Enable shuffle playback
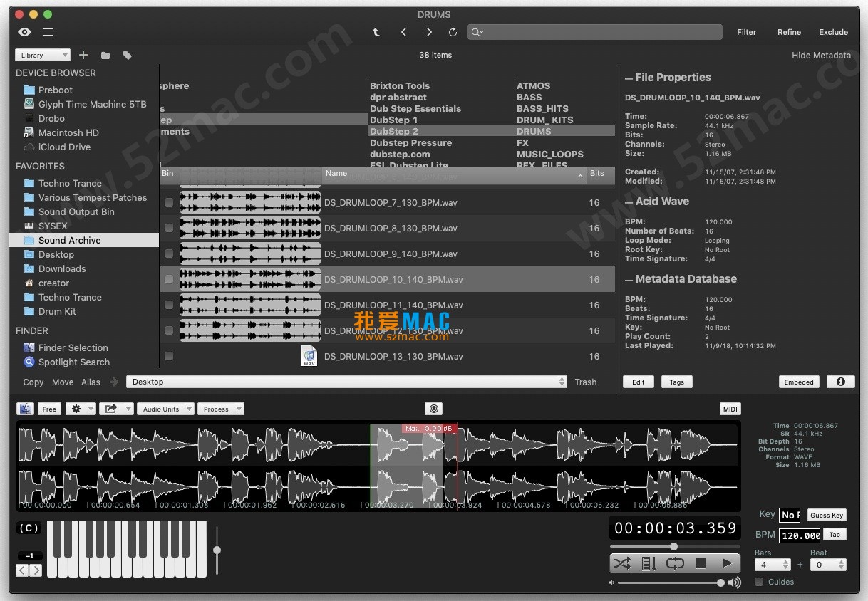The height and width of the screenshot is (601, 868). tap(621, 563)
